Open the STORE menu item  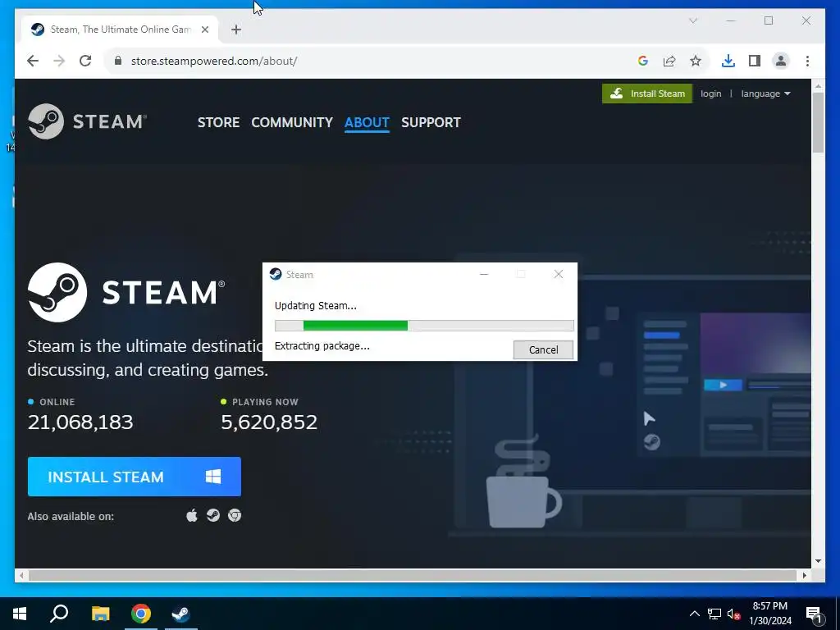(x=218, y=122)
